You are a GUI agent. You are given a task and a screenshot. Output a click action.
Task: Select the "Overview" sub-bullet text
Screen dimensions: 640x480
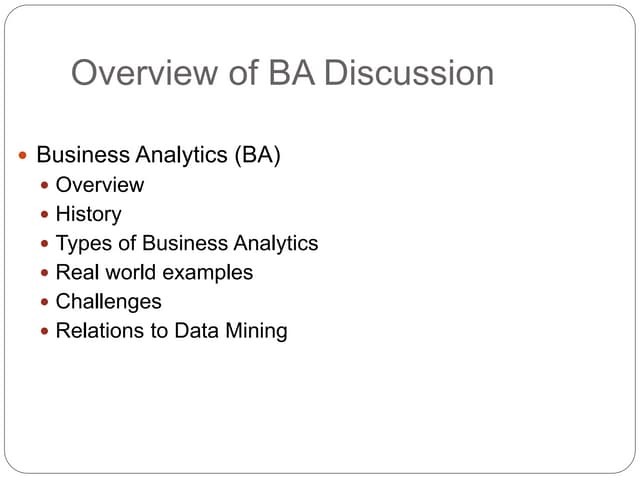click(100, 185)
